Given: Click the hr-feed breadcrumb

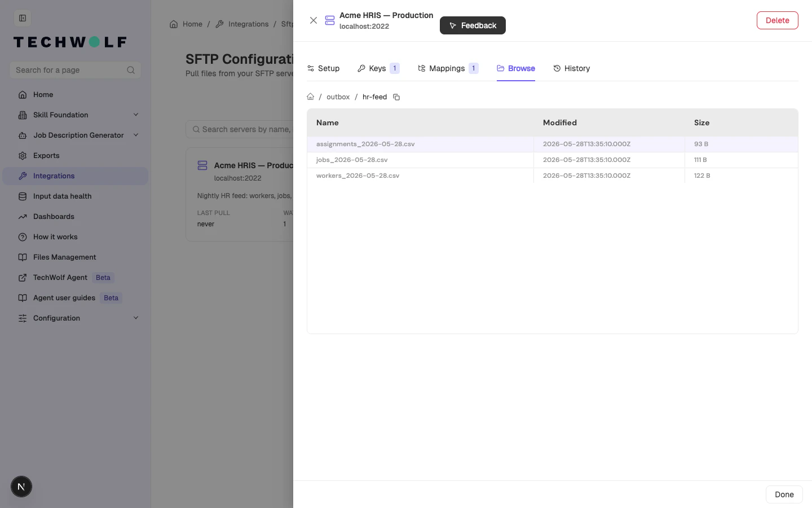Looking at the screenshot, I should pos(374,97).
